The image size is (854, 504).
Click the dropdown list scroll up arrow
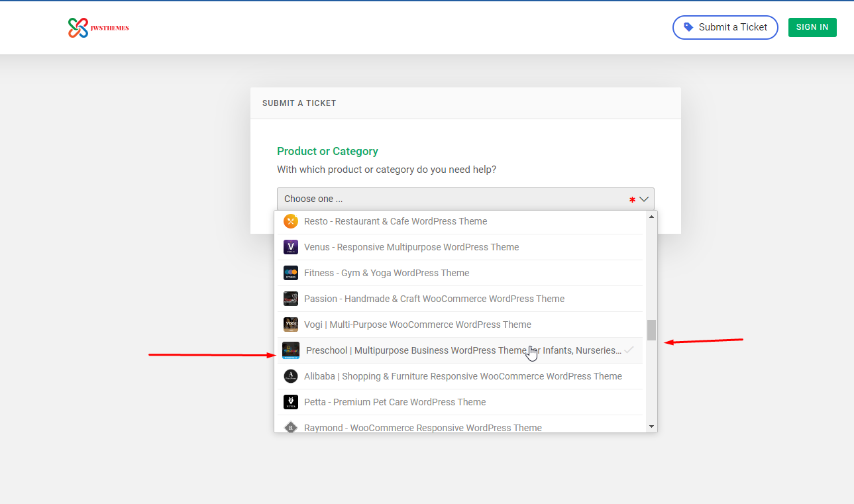tap(651, 217)
